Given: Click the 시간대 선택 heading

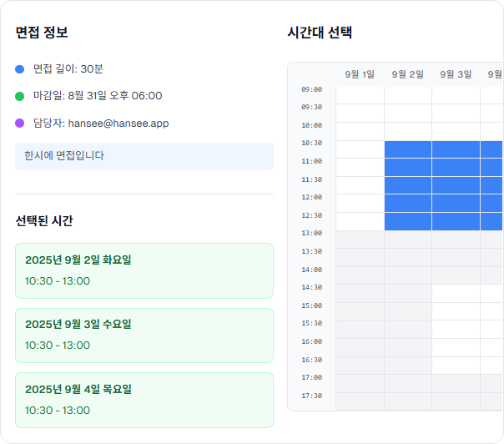Looking at the screenshot, I should point(320,33).
